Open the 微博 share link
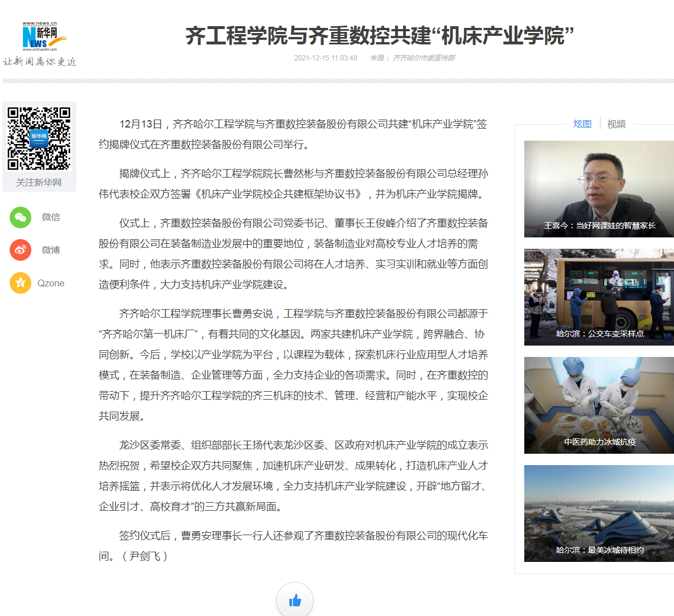674x616 pixels. point(51,250)
